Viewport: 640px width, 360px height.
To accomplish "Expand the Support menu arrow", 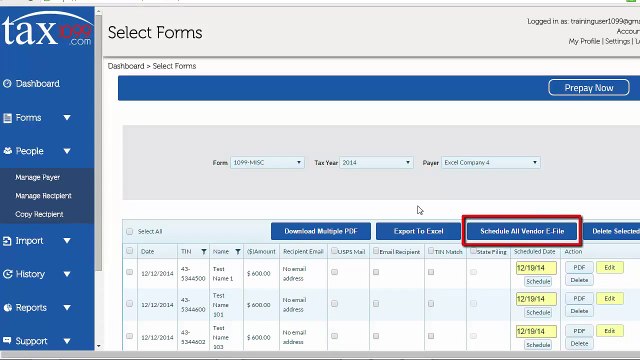I will [67, 341].
